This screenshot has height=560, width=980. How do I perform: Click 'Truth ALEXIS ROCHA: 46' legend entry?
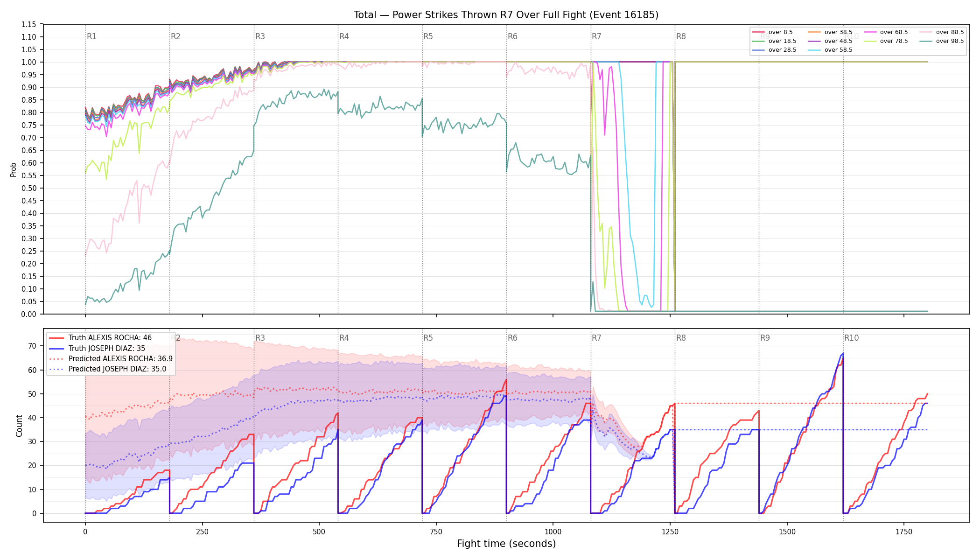point(100,338)
